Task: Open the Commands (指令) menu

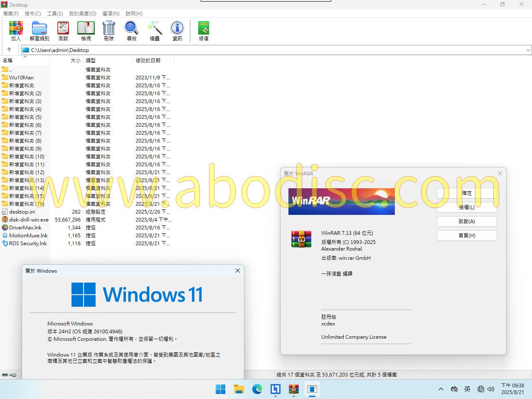Action: pyautogui.click(x=33, y=14)
